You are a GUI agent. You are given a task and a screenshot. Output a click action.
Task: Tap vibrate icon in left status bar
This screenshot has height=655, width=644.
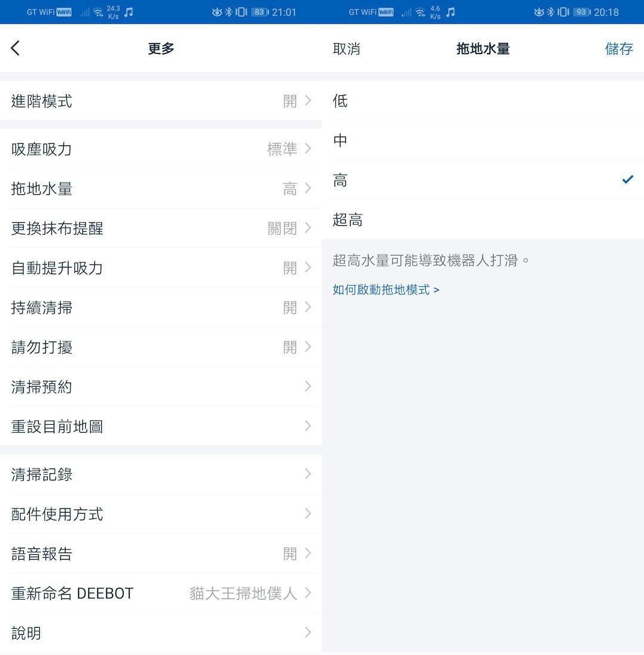pos(241,12)
